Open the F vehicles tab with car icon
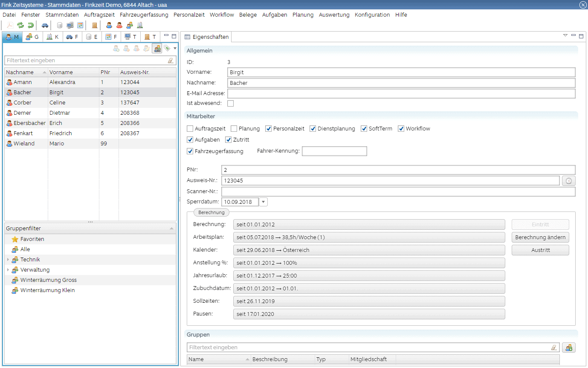Viewport: 588px width, 368px height. click(x=72, y=37)
